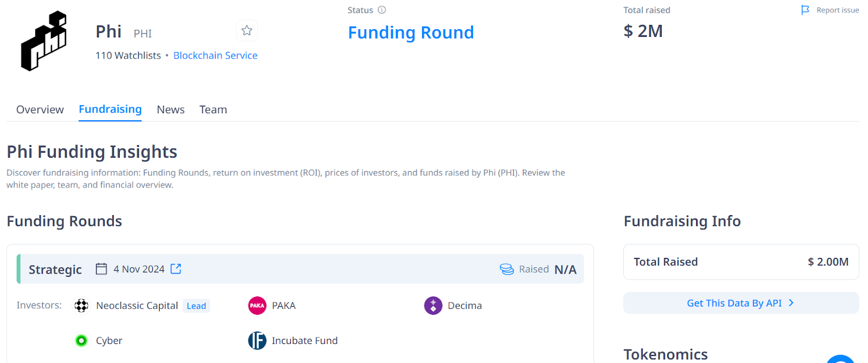The width and height of the screenshot is (868, 363).
Task: Click the Report issue link text
Action: pyautogui.click(x=838, y=10)
